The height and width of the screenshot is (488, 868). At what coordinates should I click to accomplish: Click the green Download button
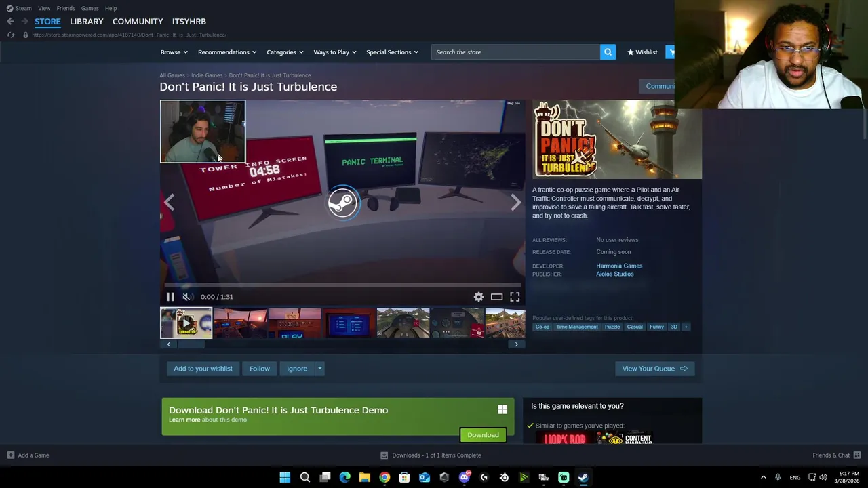483,435
